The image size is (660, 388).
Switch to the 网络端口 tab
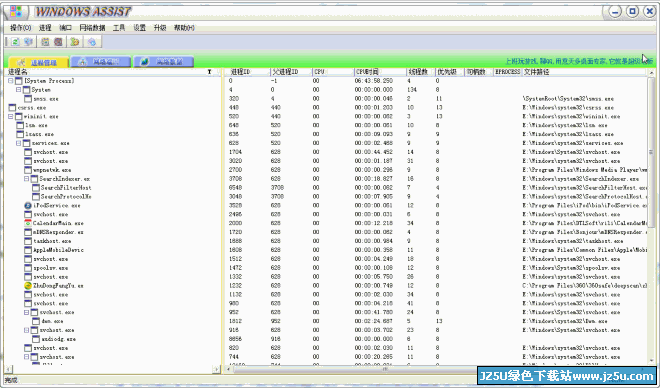click(101, 62)
